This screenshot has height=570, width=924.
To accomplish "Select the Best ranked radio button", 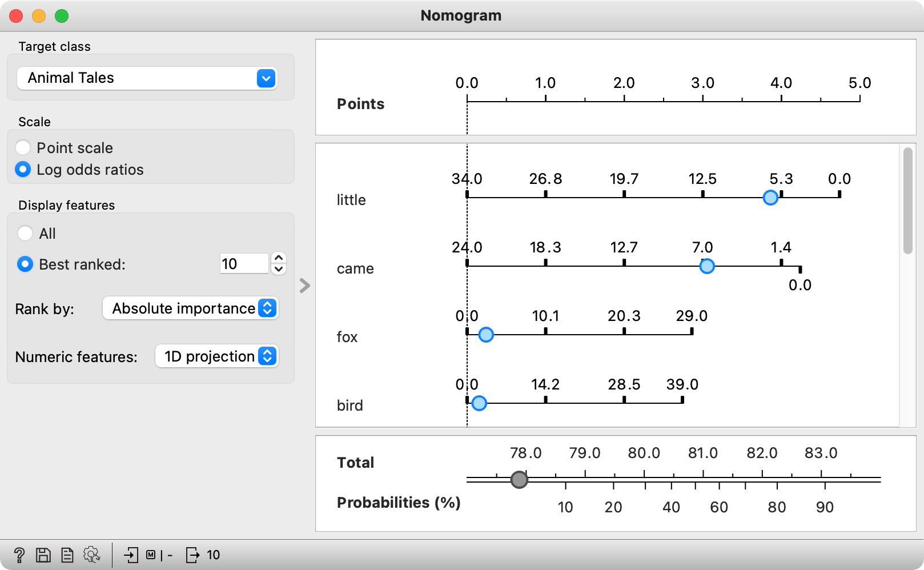I will point(25,264).
